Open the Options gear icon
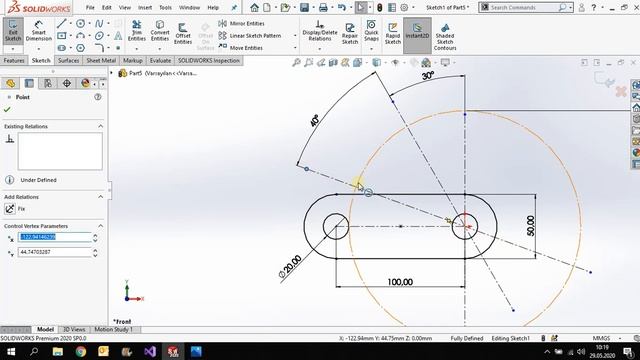This screenshot has width=640, height=360. 404,7
